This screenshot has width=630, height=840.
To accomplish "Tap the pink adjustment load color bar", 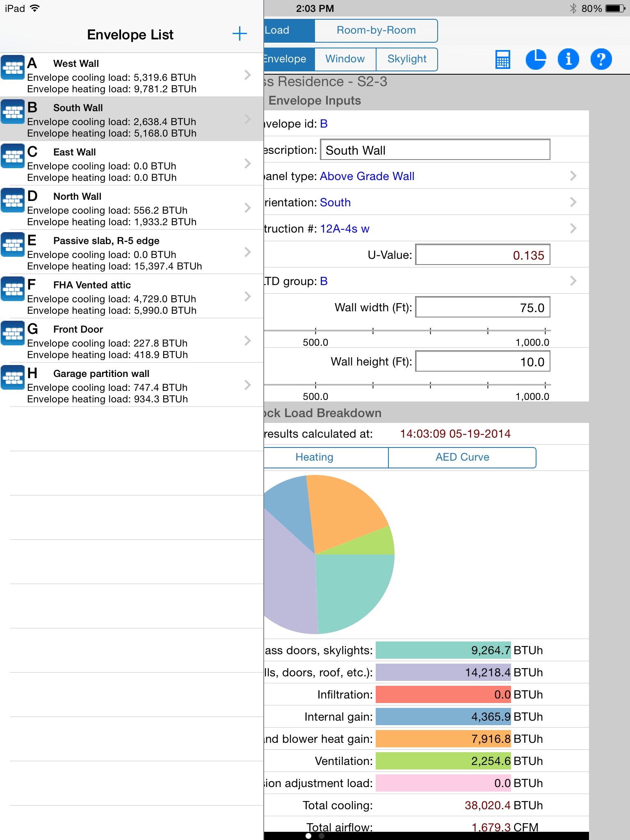I will 443,783.
